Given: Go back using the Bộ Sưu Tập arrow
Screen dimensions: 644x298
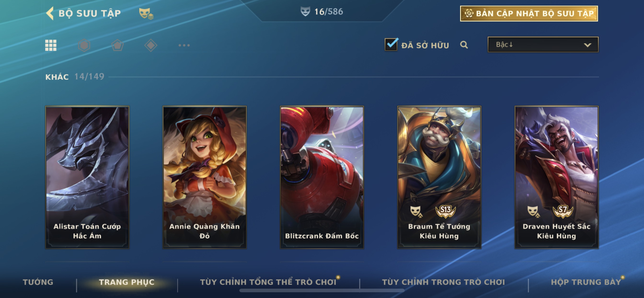Looking at the screenshot, I should pos(50,13).
